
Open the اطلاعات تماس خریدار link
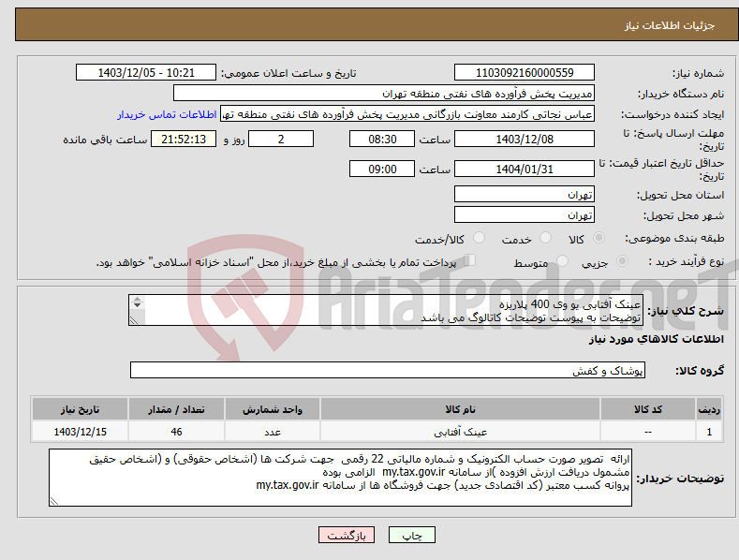(167, 114)
